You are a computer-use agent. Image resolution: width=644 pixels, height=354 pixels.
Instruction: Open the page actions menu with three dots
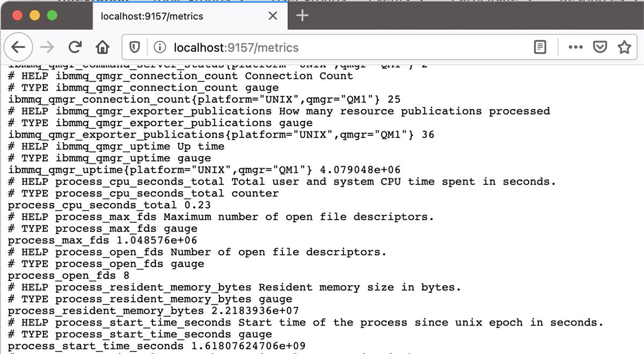click(x=575, y=47)
